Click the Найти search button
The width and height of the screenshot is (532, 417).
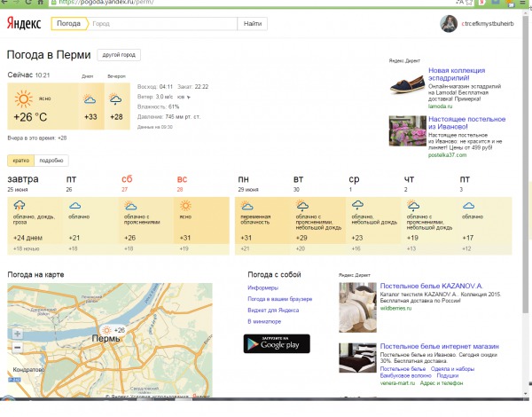[253, 24]
